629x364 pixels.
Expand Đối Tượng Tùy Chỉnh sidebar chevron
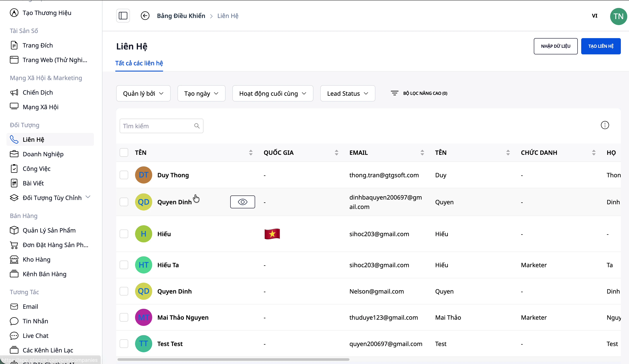tap(88, 197)
